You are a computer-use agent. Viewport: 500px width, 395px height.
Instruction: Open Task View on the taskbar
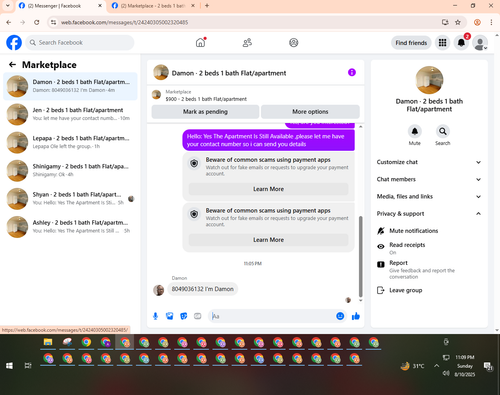coord(28,366)
